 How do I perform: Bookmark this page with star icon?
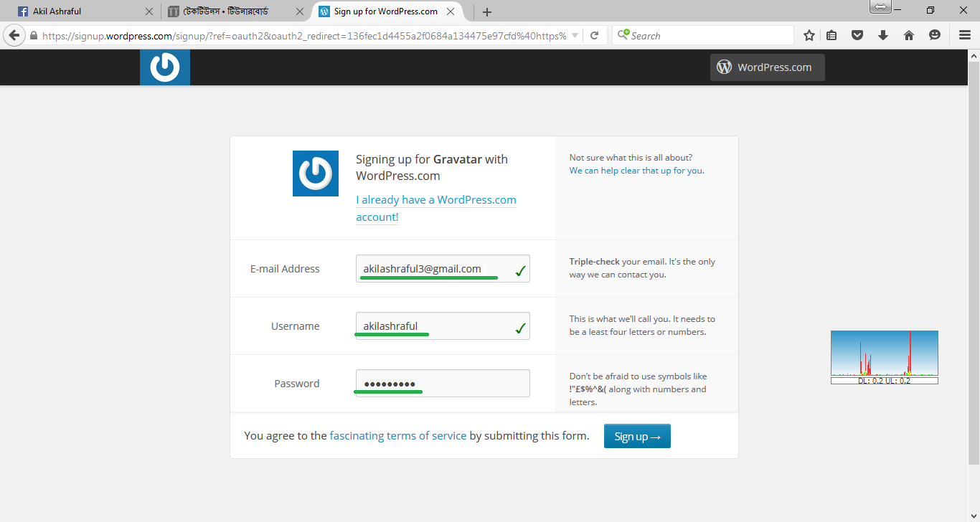(x=809, y=35)
